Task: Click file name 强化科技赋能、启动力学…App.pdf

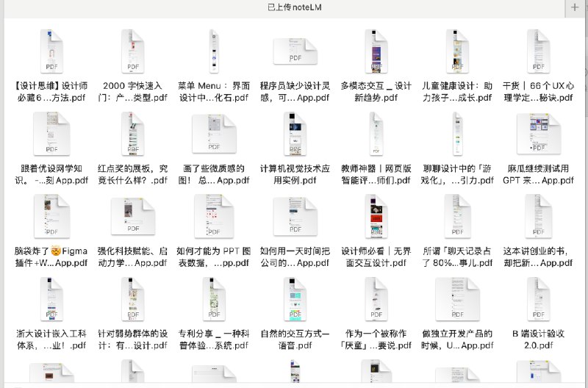Action: [x=133, y=256]
